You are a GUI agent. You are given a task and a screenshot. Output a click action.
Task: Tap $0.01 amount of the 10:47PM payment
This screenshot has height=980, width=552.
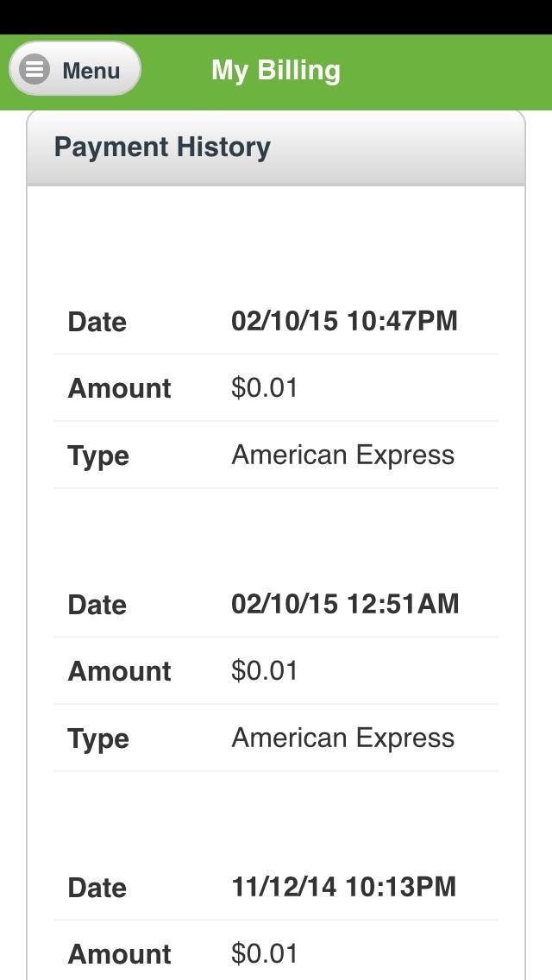(x=265, y=387)
